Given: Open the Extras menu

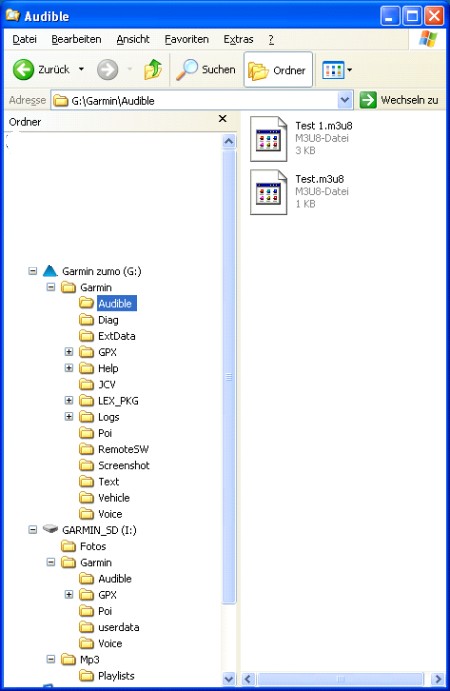Looking at the screenshot, I should pos(238,39).
